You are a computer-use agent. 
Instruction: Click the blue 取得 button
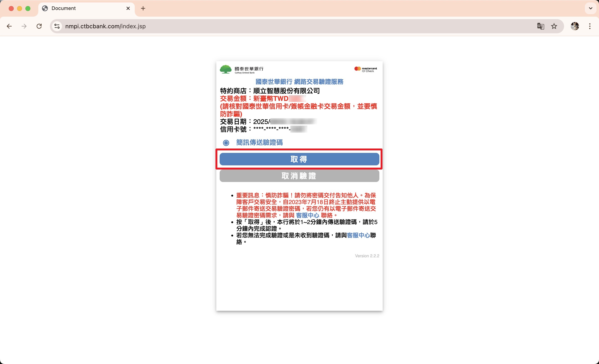tap(299, 159)
